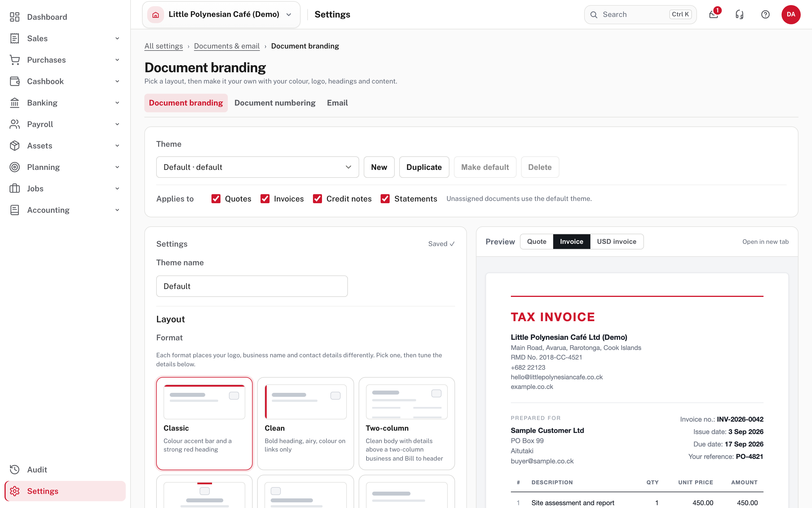812x508 pixels.
Task: Click the Cashbook wallet icon
Action: click(x=14, y=81)
